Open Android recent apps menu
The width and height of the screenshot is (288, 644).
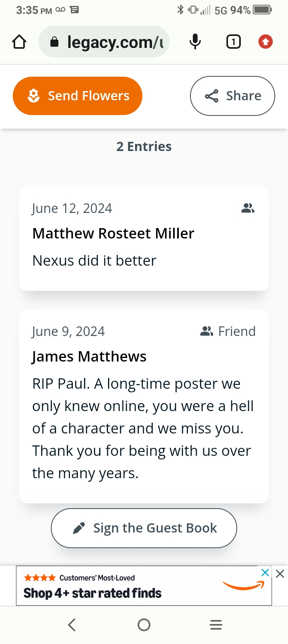point(216,625)
